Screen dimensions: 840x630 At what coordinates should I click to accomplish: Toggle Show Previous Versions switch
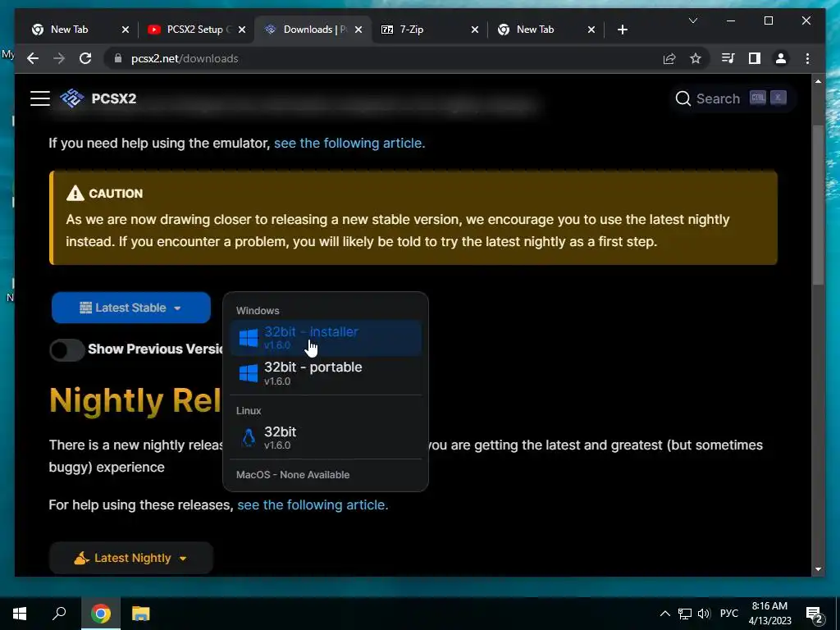(x=67, y=349)
